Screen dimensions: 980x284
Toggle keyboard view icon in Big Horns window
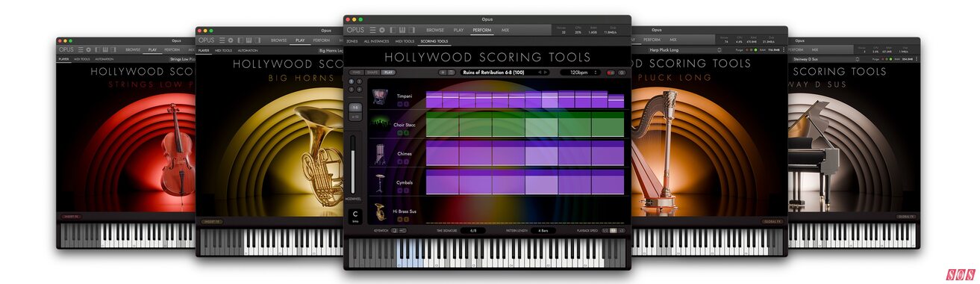(x=248, y=40)
